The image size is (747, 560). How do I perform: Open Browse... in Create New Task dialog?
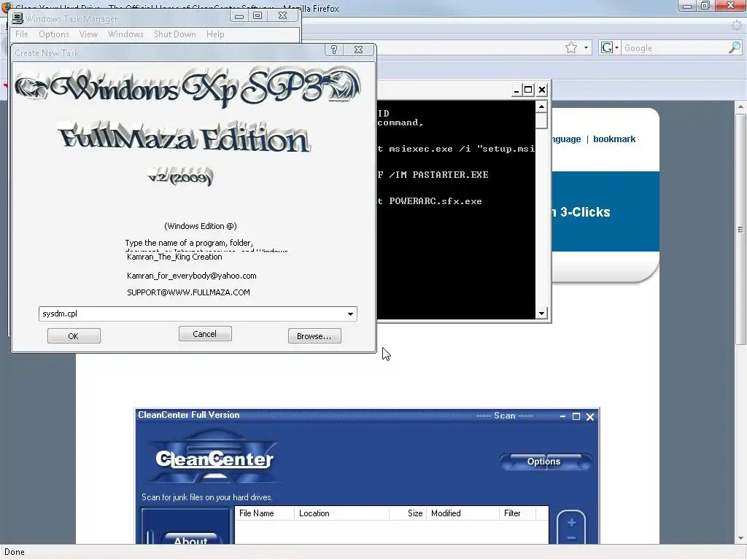(314, 335)
